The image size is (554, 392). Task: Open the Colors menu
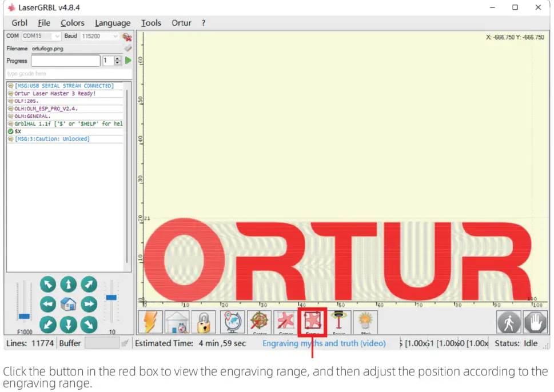(x=72, y=23)
